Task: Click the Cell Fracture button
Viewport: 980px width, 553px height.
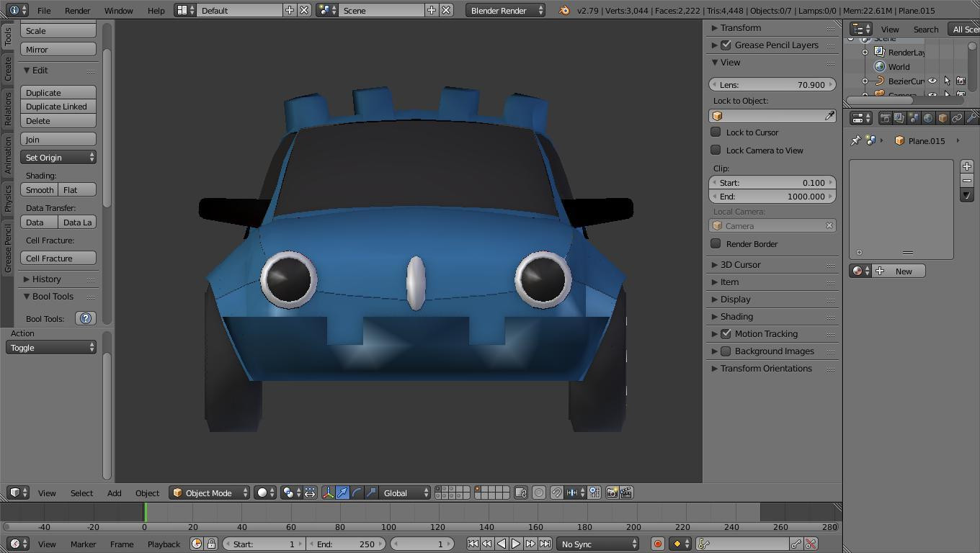Action: pos(58,258)
